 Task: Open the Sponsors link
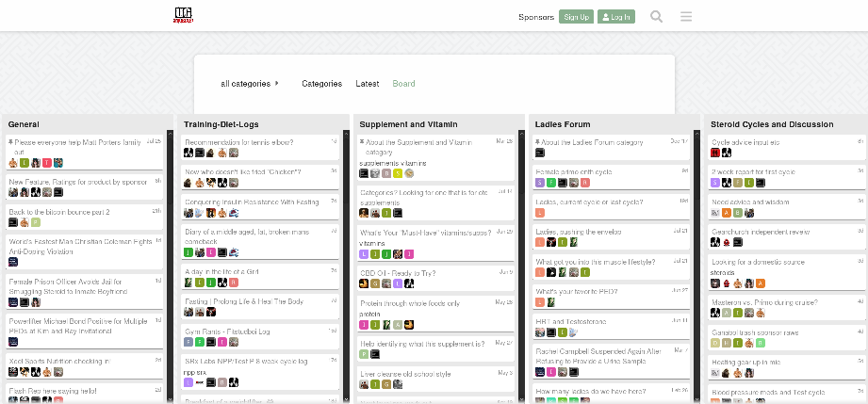(x=536, y=17)
